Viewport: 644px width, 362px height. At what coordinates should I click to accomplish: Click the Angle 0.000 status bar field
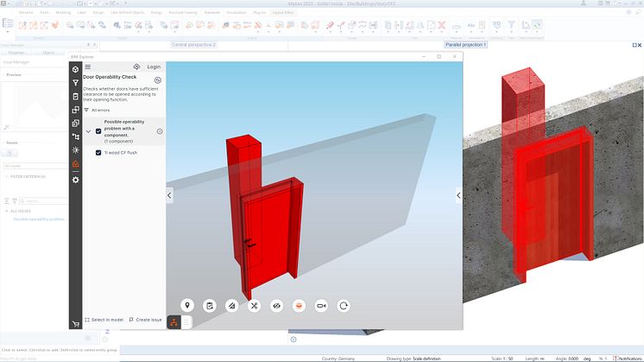[568, 359]
